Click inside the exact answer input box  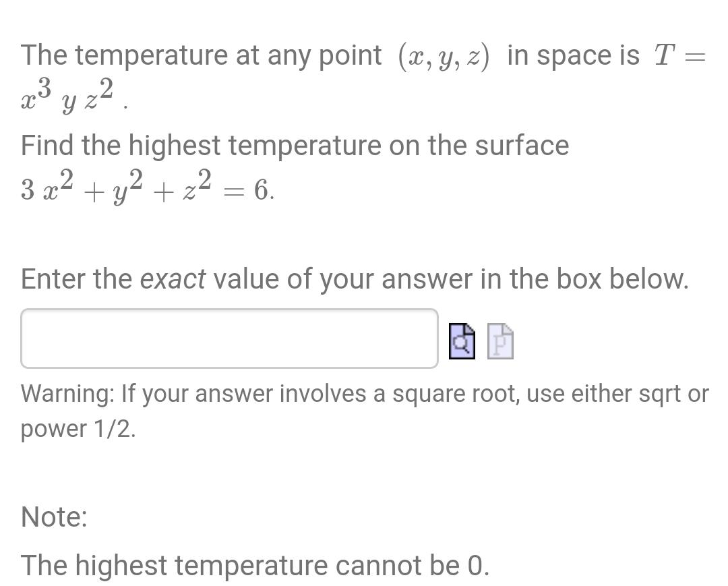[229, 339]
